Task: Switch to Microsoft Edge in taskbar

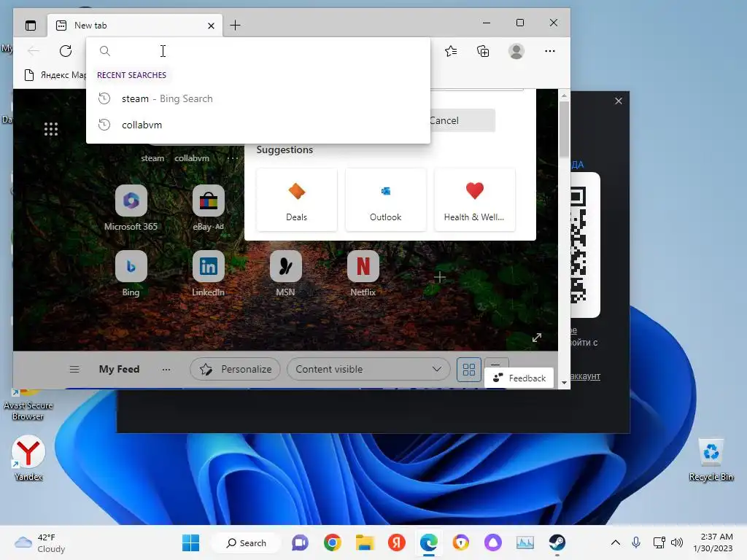Action: point(429,542)
